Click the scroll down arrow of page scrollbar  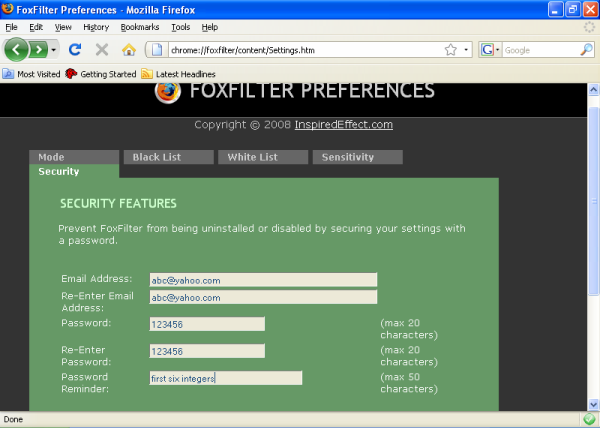(x=593, y=404)
